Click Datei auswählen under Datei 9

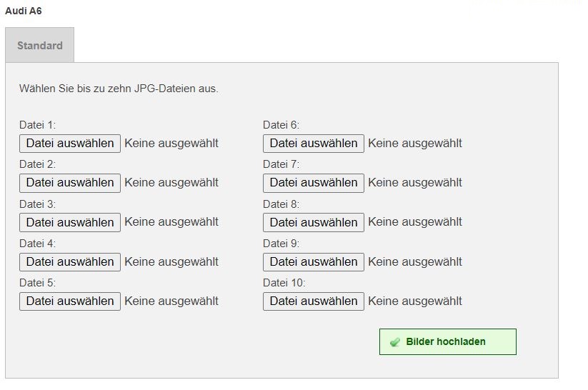pyautogui.click(x=314, y=261)
